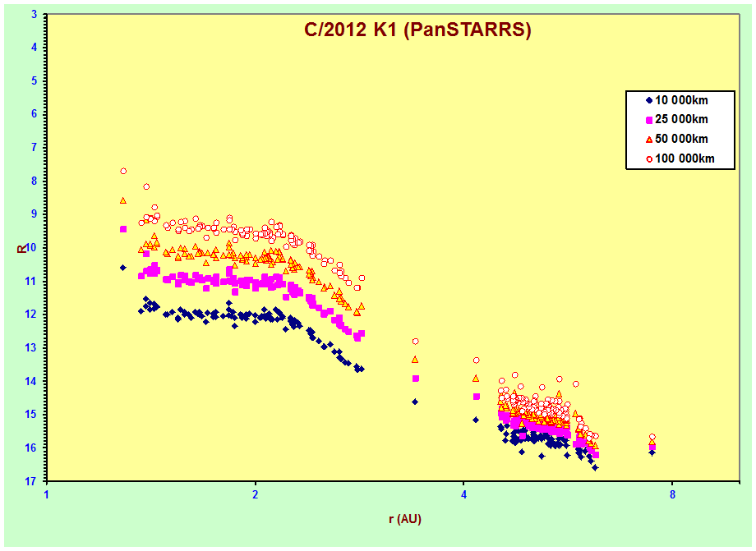Viewport: 756px width, 551px height.
Task: Click y-axis tick label 17
Action: (x=32, y=481)
